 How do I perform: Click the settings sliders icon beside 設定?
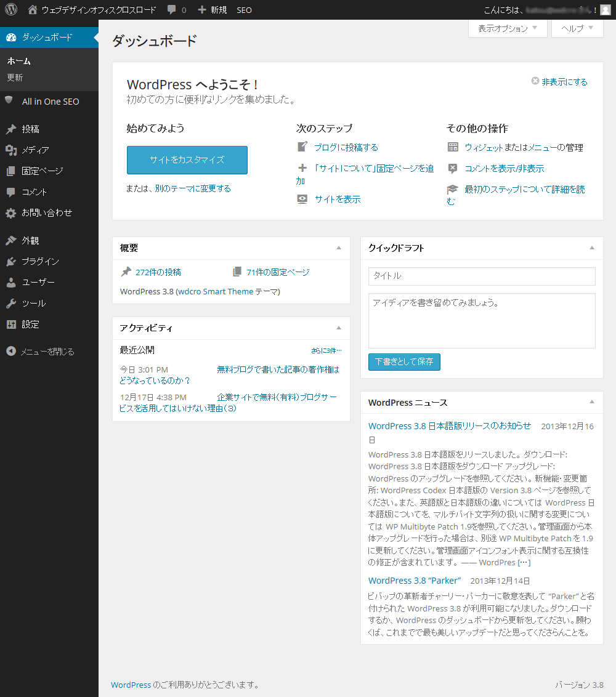click(x=11, y=324)
